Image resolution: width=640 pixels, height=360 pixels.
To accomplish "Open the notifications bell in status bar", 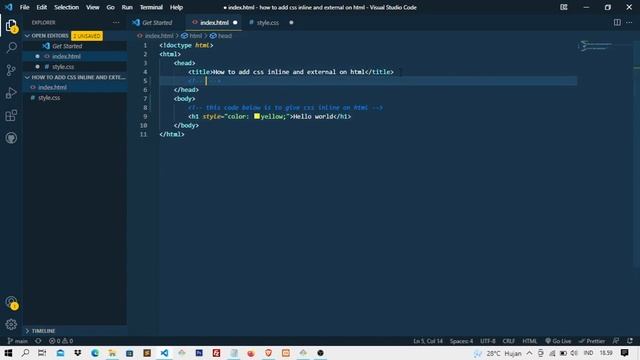I will tap(630, 341).
